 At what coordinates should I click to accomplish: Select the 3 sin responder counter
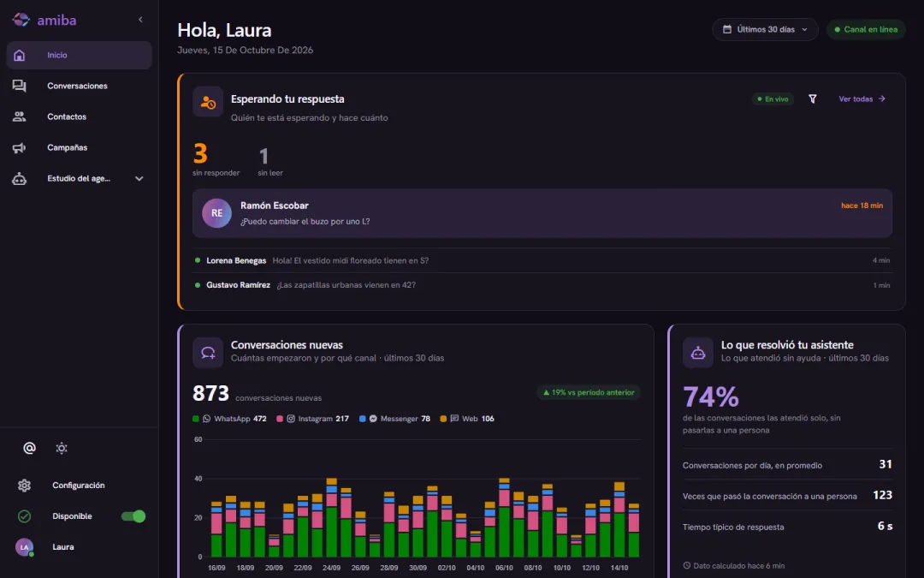(x=216, y=159)
